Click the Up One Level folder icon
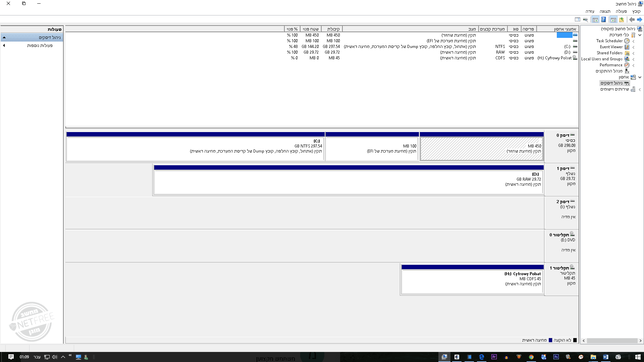The width and height of the screenshot is (644, 362). 622,20
